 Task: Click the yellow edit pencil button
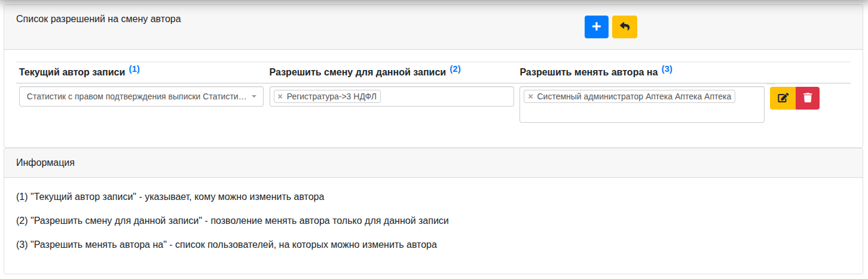pyautogui.click(x=783, y=98)
